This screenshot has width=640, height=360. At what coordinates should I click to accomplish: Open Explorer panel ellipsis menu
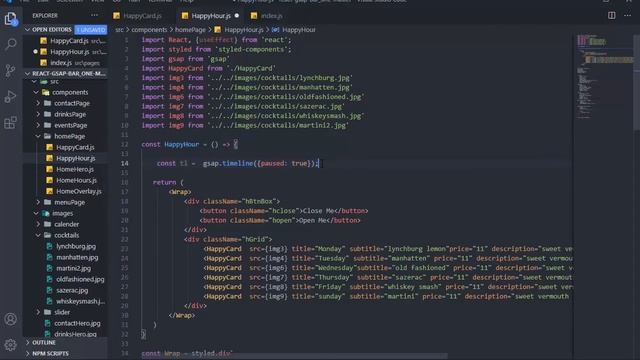pos(94,16)
